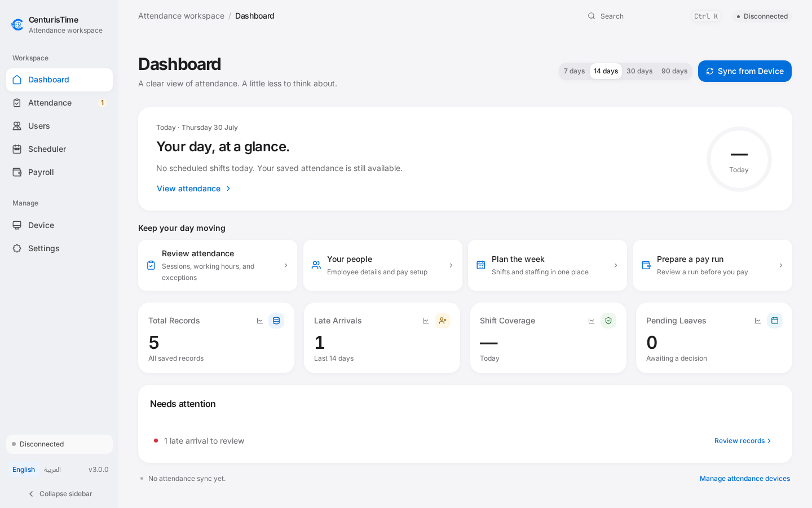Switch language to English

[x=24, y=470]
